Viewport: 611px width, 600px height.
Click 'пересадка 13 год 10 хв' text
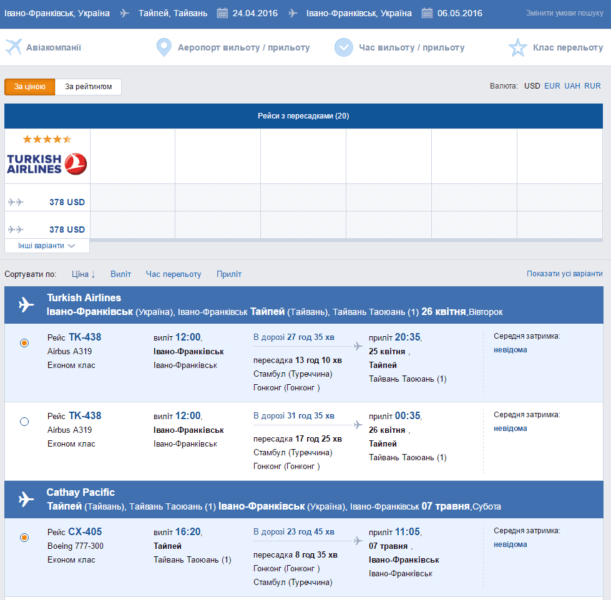[297, 360]
